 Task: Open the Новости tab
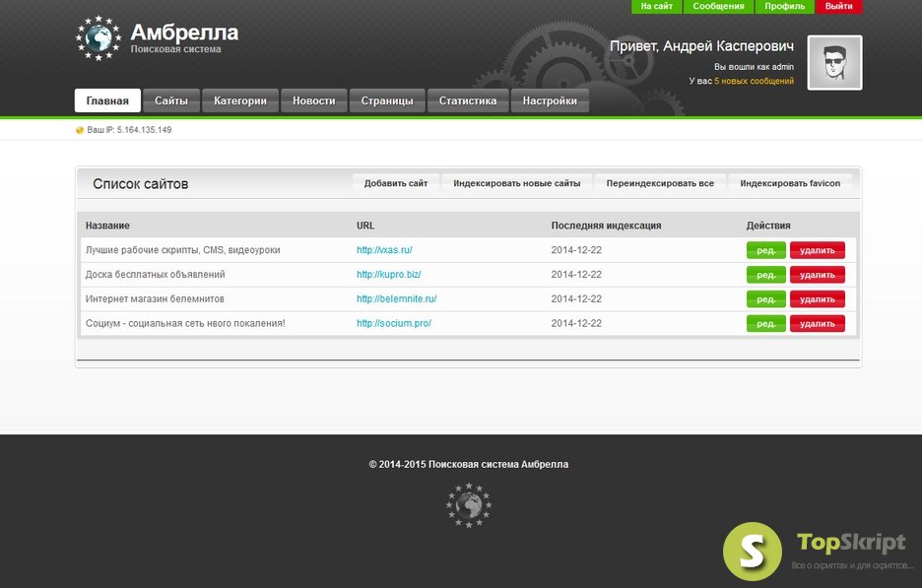coord(313,100)
